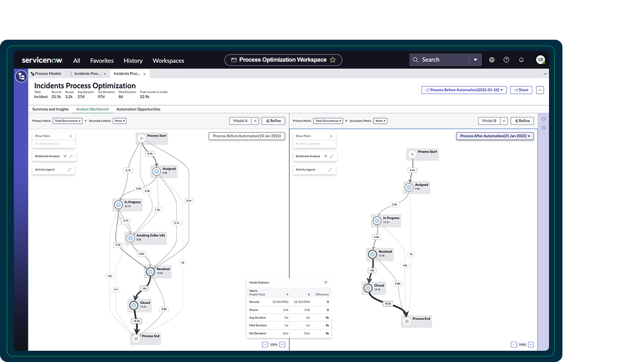Open the globe language picker in the header
644x362 pixels.
(492, 60)
